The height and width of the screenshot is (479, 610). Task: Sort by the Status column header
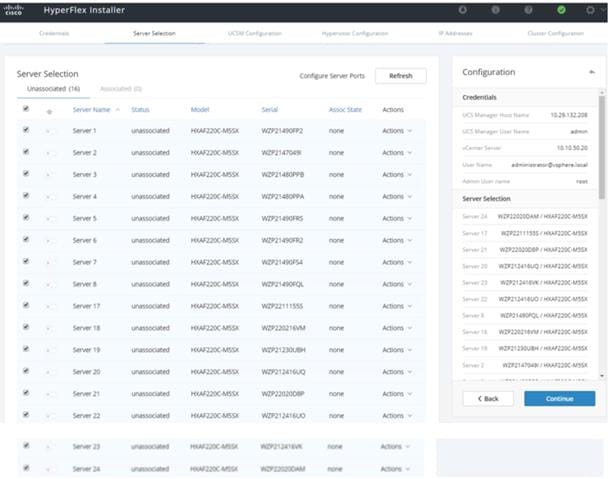click(140, 110)
